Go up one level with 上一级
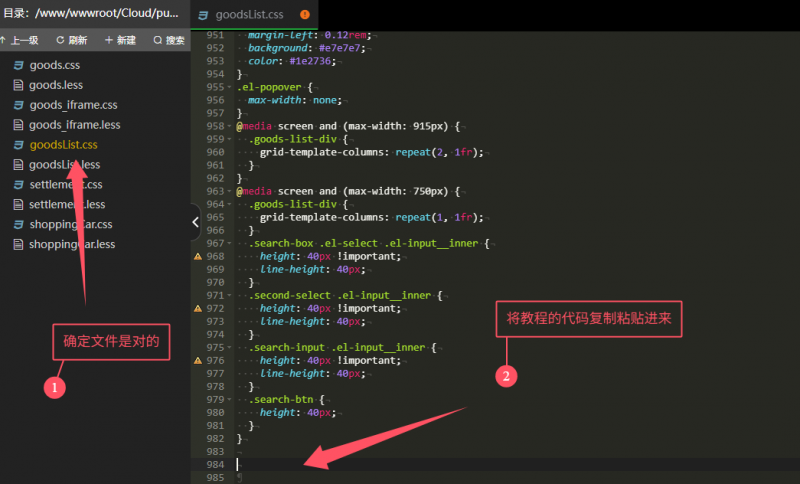Screen dimensions: 800x484 pos(20,40)
